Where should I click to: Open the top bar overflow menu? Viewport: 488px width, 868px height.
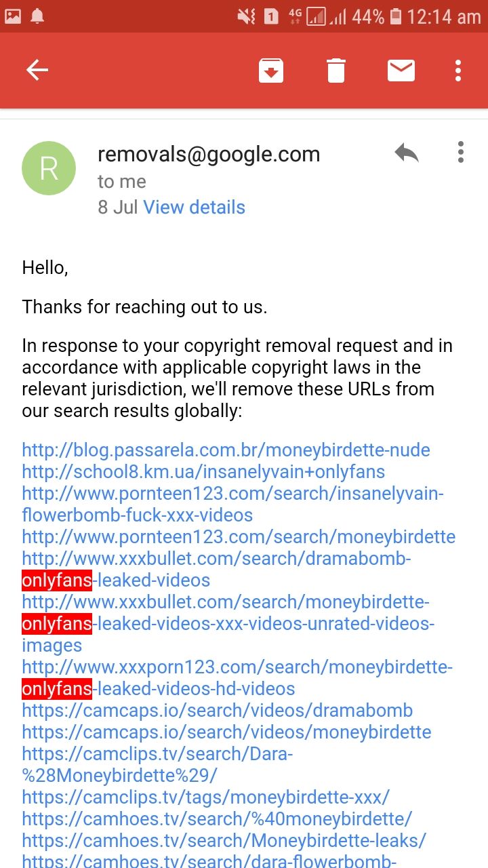point(459,71)
